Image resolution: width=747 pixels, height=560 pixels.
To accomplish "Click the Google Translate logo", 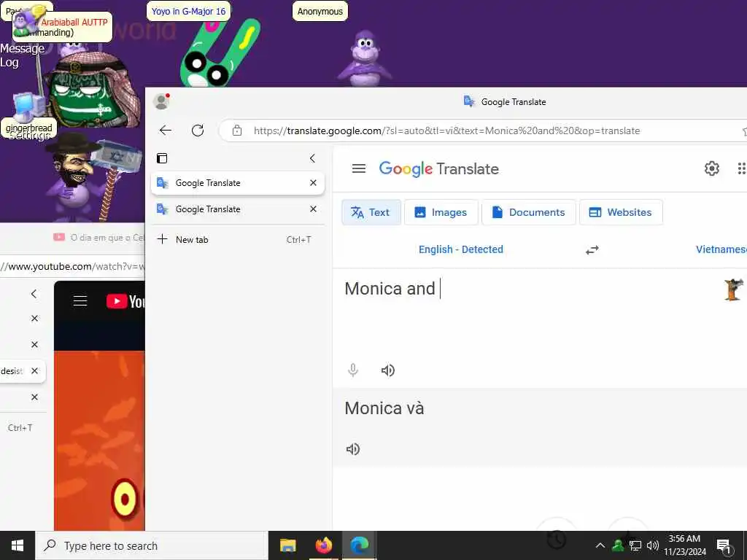I will coord(438,168).
